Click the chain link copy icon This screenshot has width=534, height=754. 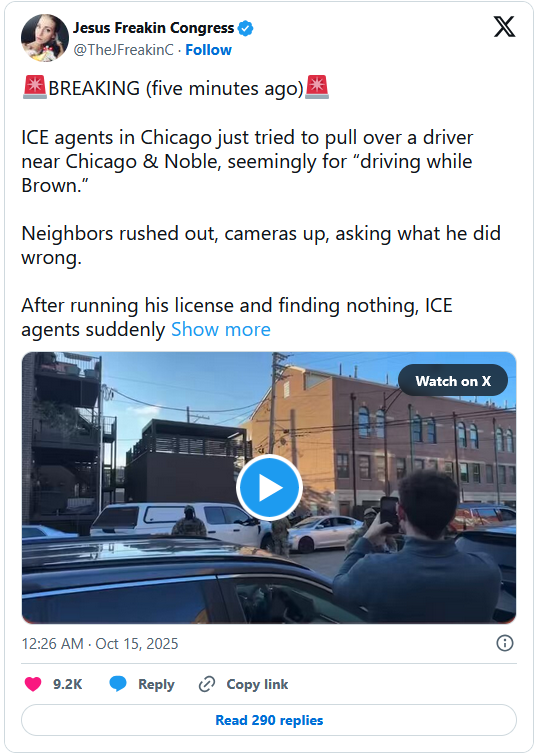[207, 684]
